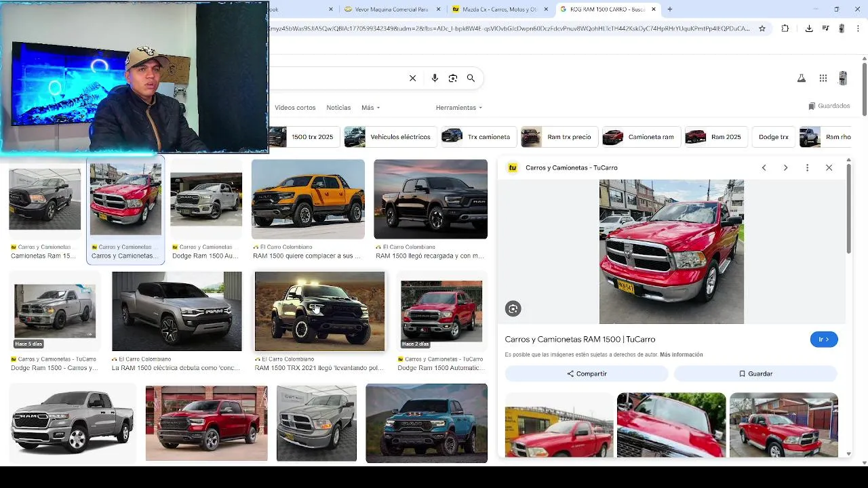Close the image preview panel
Screen dimensions: 868x488
point(829,167)
